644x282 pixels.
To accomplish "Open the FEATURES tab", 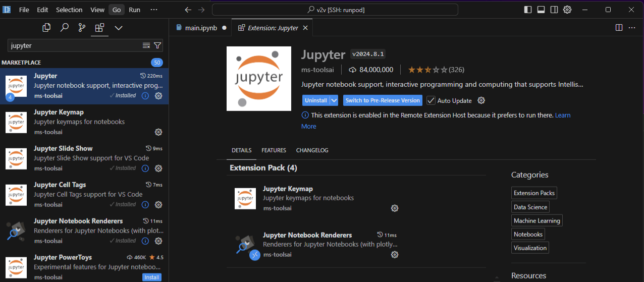I will point(274,150).
